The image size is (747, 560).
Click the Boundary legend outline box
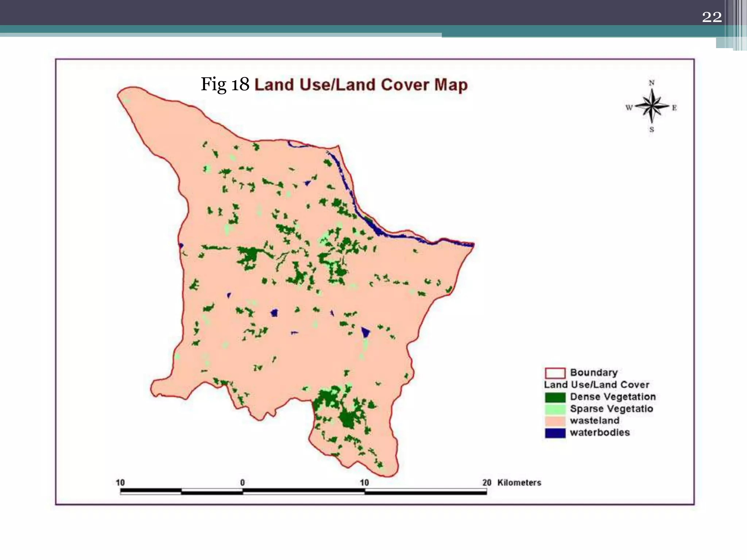(555, 373)
